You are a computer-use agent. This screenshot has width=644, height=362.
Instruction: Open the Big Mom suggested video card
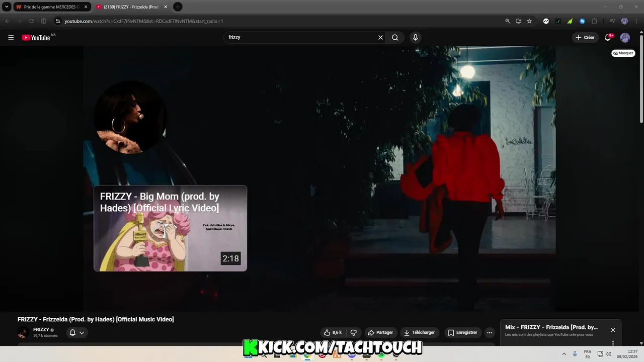(170, 228)
